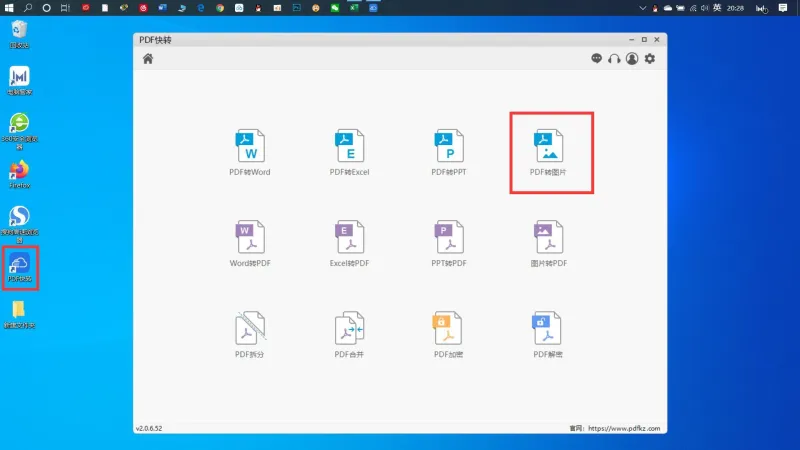Open the settings gear in PDF快转
This screenshot has width=800, height=450.
click(649, 59)
